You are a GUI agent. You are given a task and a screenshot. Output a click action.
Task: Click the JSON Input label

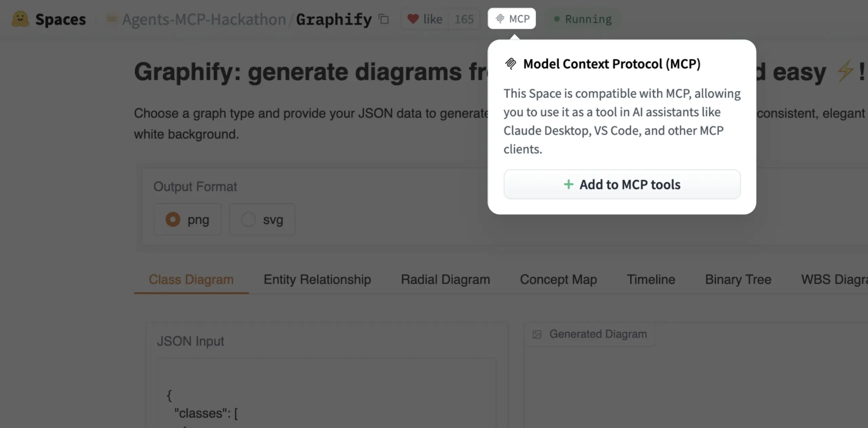[191, 341]
